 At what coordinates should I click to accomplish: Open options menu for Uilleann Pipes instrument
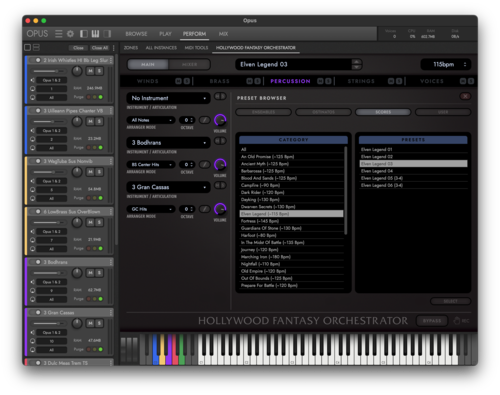(x=111, y=111)
